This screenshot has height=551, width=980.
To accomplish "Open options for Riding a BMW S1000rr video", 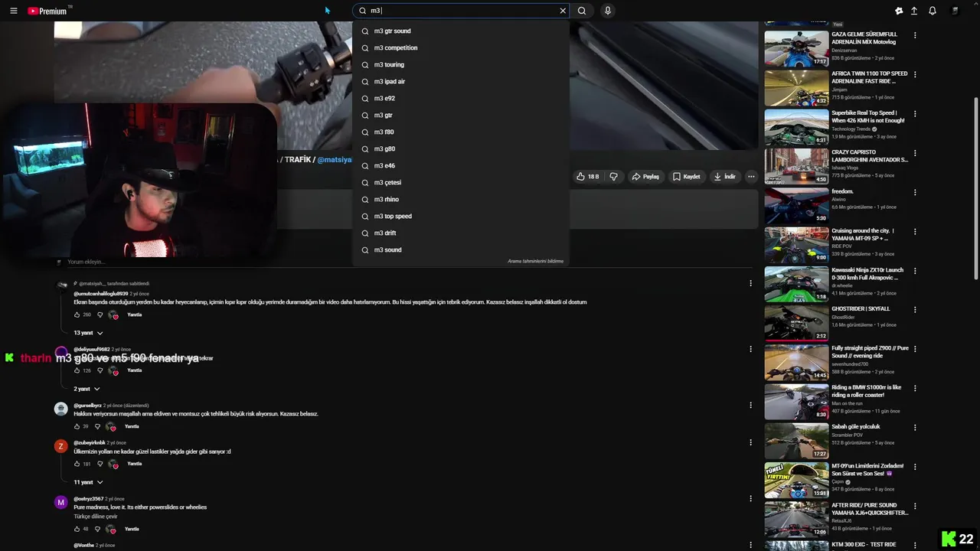I will click(x=915, y=387).
